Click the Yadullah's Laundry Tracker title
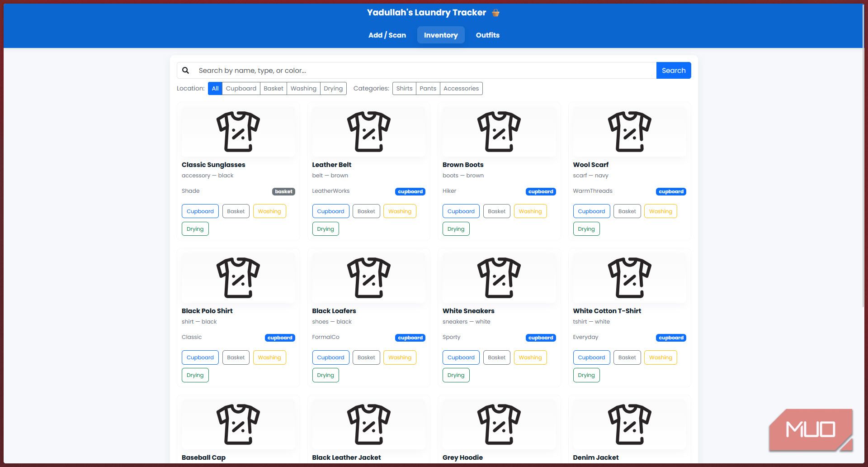 click(x=426, y=13)
